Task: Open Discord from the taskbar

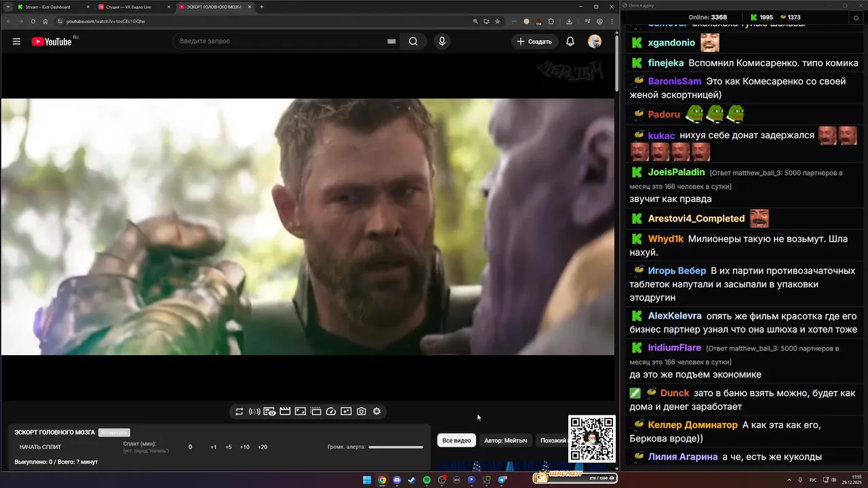Action: coord(397,480)
